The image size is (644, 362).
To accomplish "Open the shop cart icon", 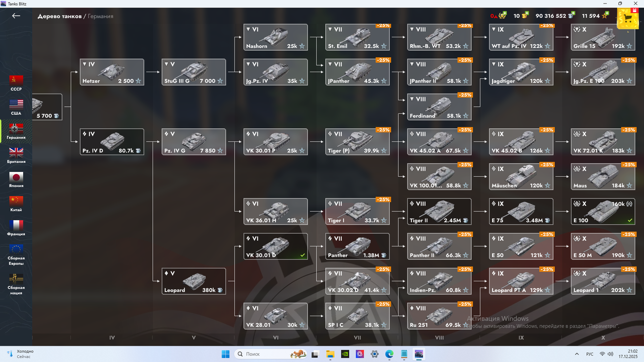I will click(627, 19).
